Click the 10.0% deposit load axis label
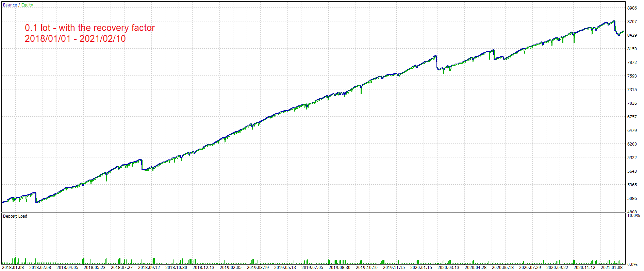The height and width of the screenshot is (271, 644). pyautogui.click(x=633, y=216)
